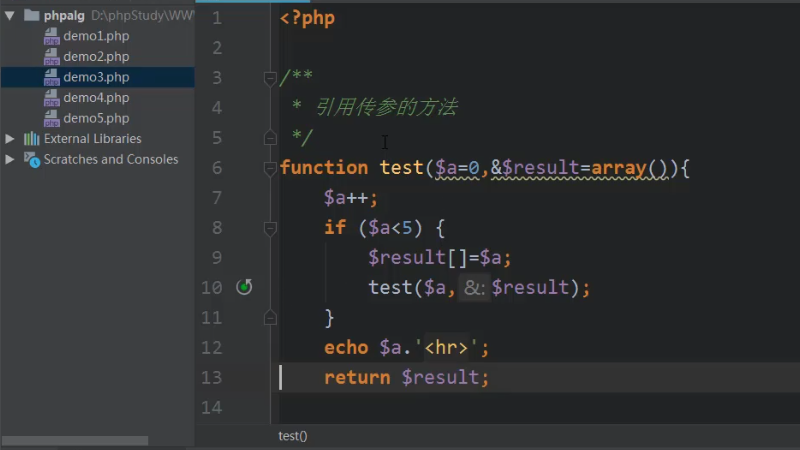This screenshot has width=800, height=450.
Task: Open demo4.php in project tree
Action: (96, 97)
